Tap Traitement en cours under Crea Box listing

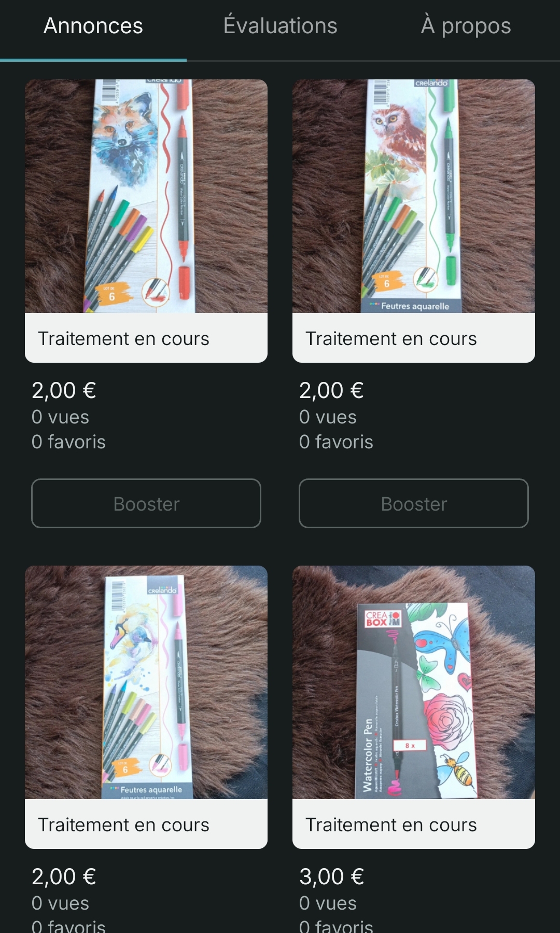(x=391, y=825)
